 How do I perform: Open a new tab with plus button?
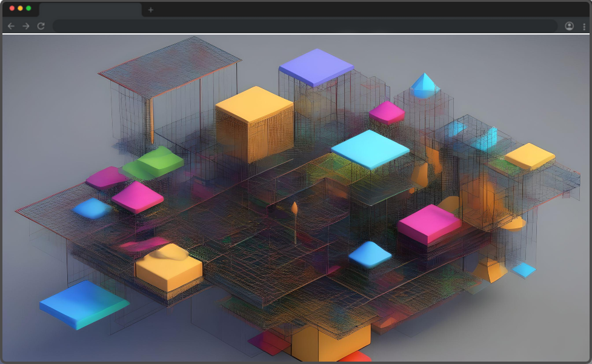pyautogui.click(x=150, y=10)
